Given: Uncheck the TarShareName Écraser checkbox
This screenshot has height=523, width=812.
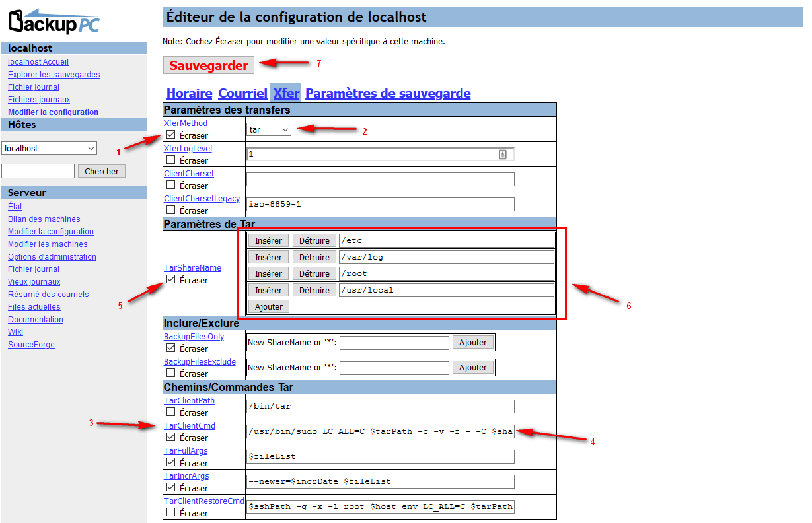Looking at the screenshot, I should pyautogui.click(x=171, y=280).
